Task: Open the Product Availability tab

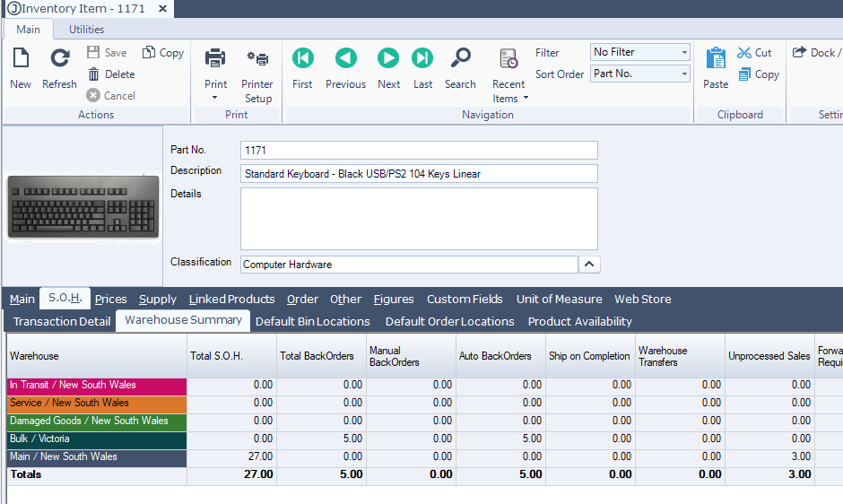Action: pos(579,321)
